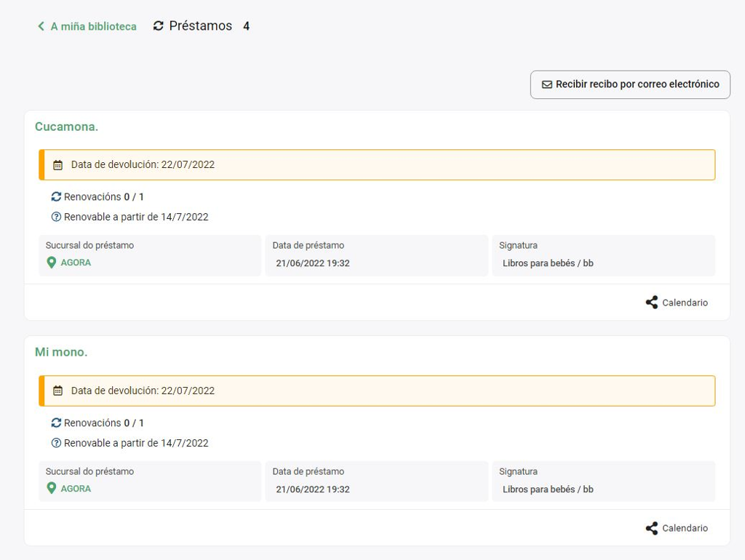Click the location pin in Mi mono's branch

pyautogui.click(x=51, y=489)
